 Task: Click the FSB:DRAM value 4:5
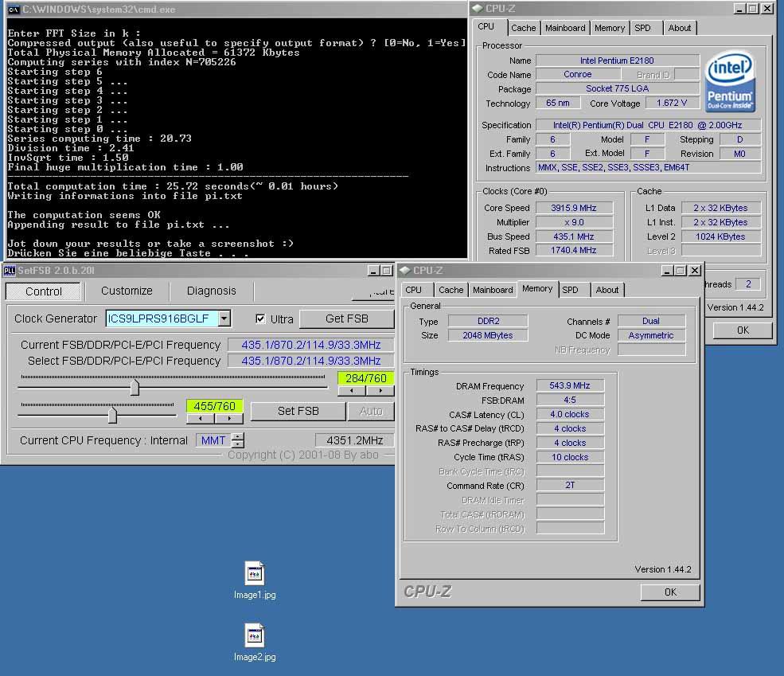(x=570, y=400)
